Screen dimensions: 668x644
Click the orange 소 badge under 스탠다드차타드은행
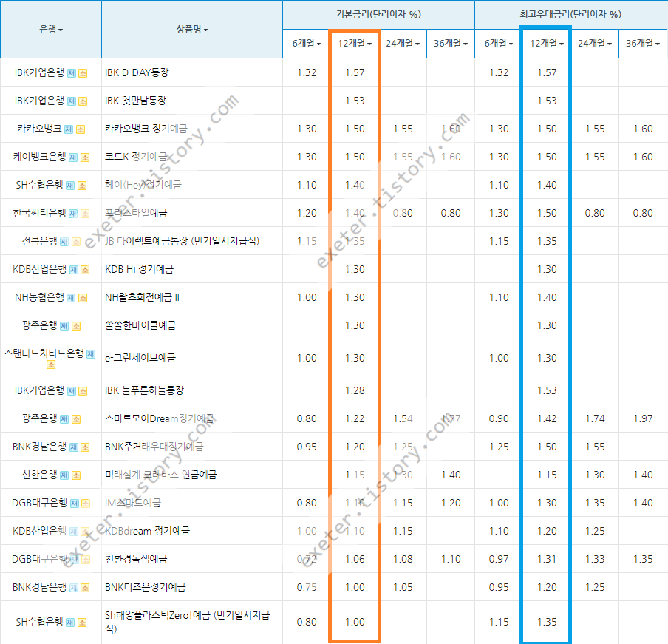(51, 365)
